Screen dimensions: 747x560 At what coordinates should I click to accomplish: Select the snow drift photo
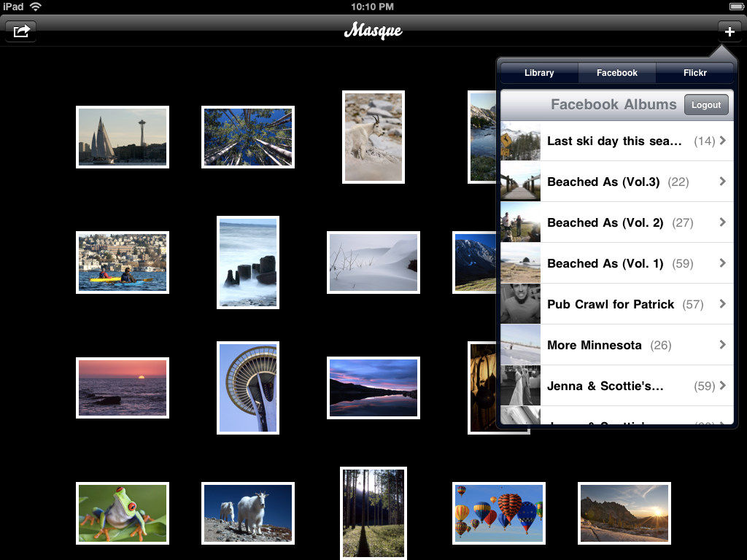point(373,262)
